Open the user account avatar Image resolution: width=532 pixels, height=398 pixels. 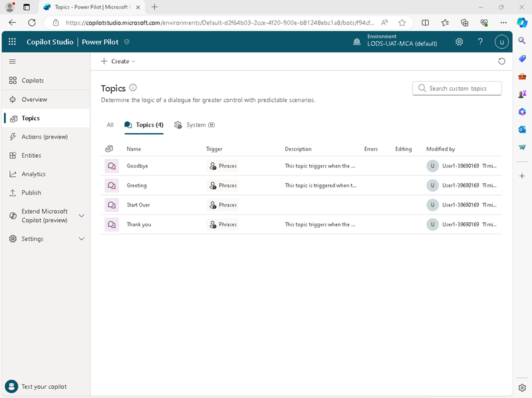point(501,42)
